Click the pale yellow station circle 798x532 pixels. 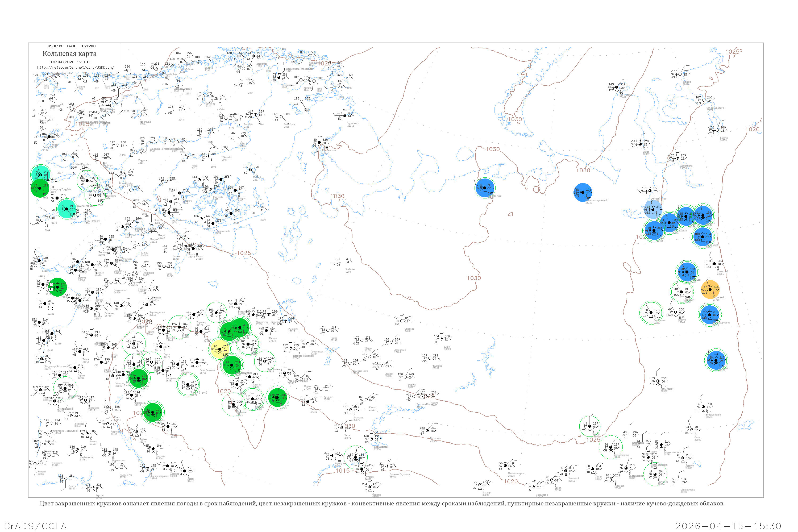point(220,349)
